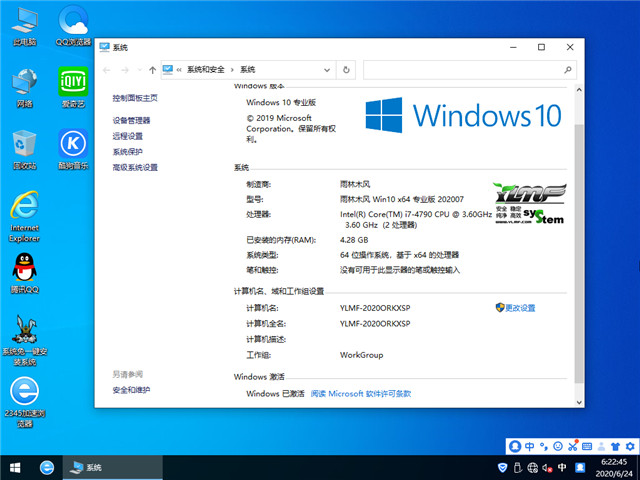This screenshot has height=480, width=640.
Task: Select the 系统 taskbar window button
Action: (x=113, y=468)
